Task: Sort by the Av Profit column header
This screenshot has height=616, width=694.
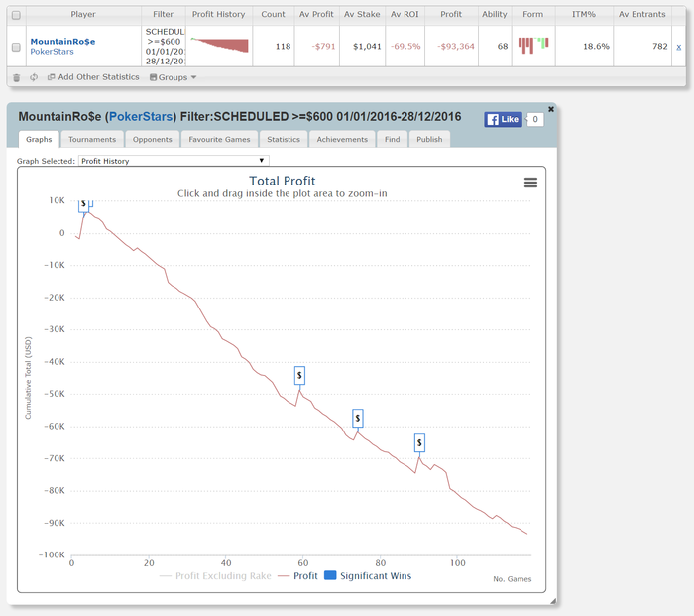Action: click(x=316, y=15)
